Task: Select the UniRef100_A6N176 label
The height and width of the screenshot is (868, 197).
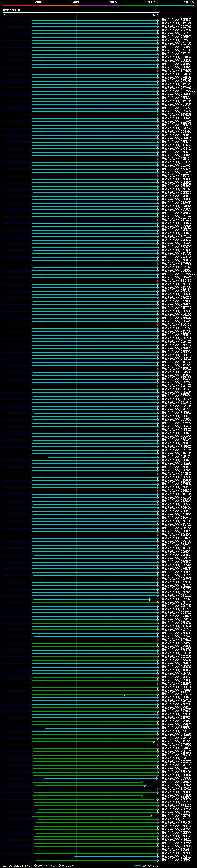Action: click(x=176, y=752)
